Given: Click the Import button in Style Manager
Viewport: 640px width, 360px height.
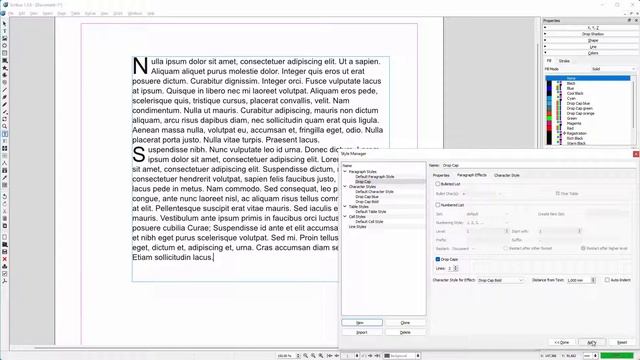Looking at the screenshot, I should (x=362, y=332).
